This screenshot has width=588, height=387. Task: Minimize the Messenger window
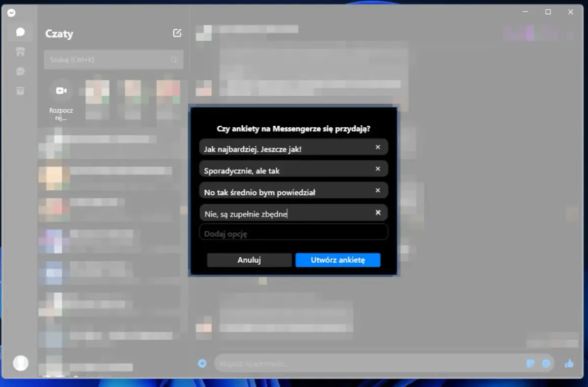coord(525,12)
